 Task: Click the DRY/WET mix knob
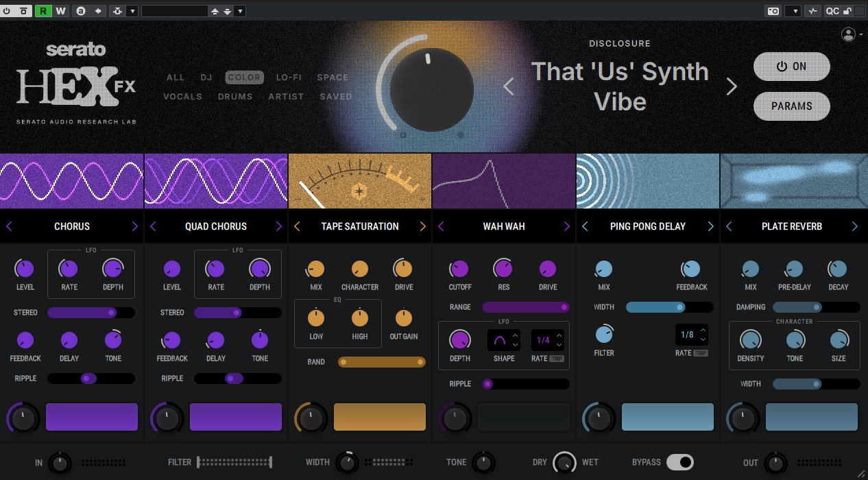[x=565, y=463]
